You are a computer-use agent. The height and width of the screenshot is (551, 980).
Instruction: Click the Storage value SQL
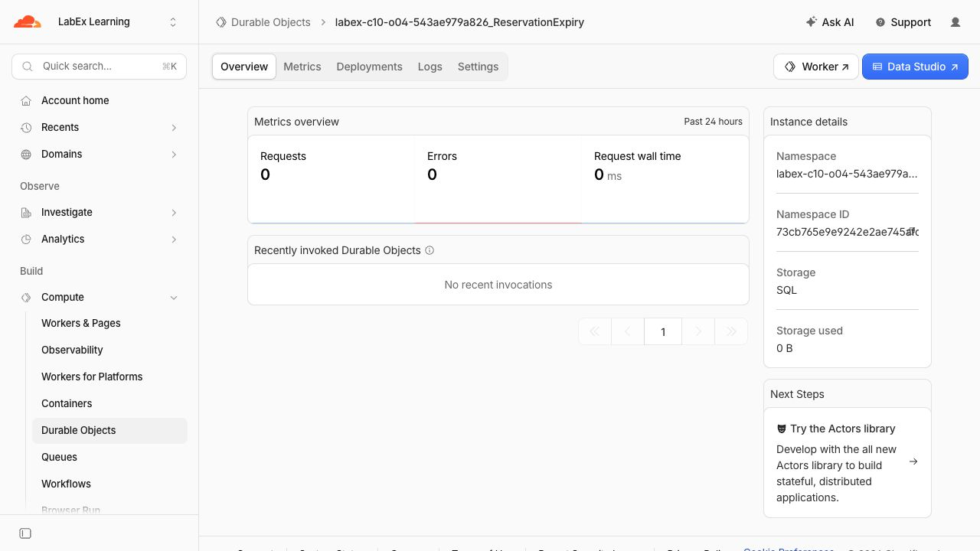click(x=786, y=290)
